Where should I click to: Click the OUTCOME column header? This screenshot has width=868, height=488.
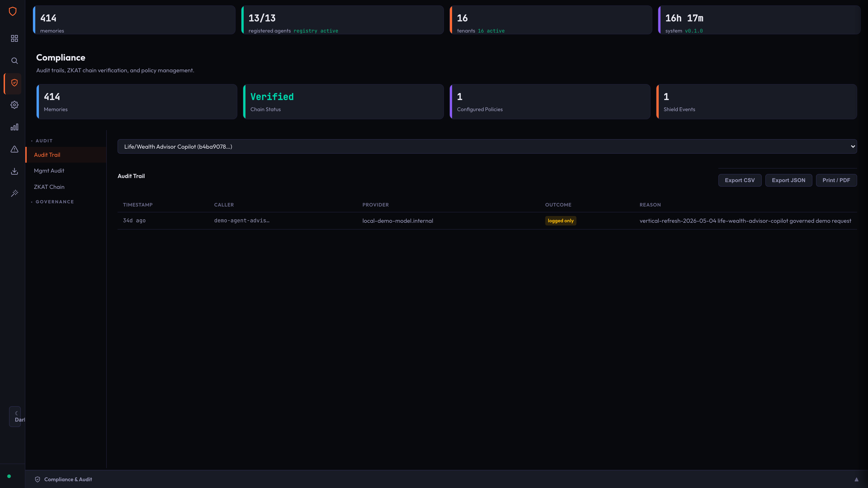point(558,205)
